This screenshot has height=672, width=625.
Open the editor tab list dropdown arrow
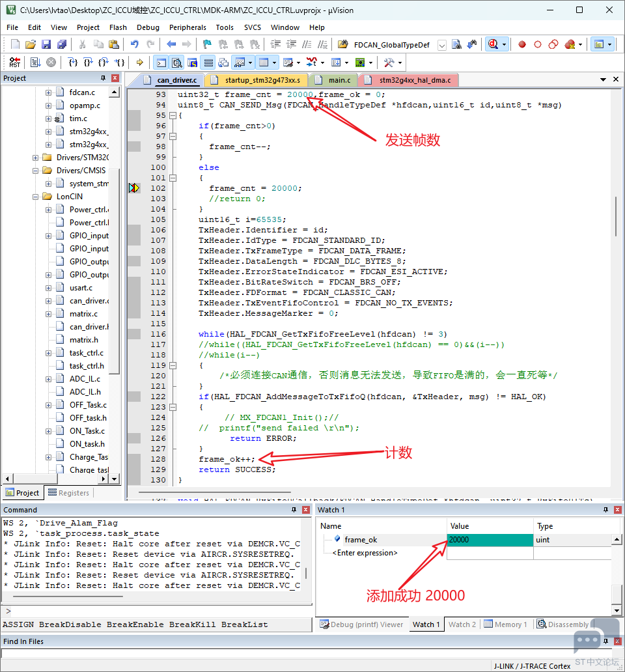coord(603,79)
